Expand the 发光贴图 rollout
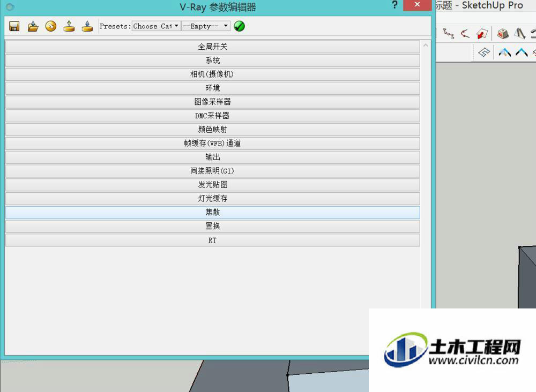Screen dimensions: 536x392 point(213,185)
